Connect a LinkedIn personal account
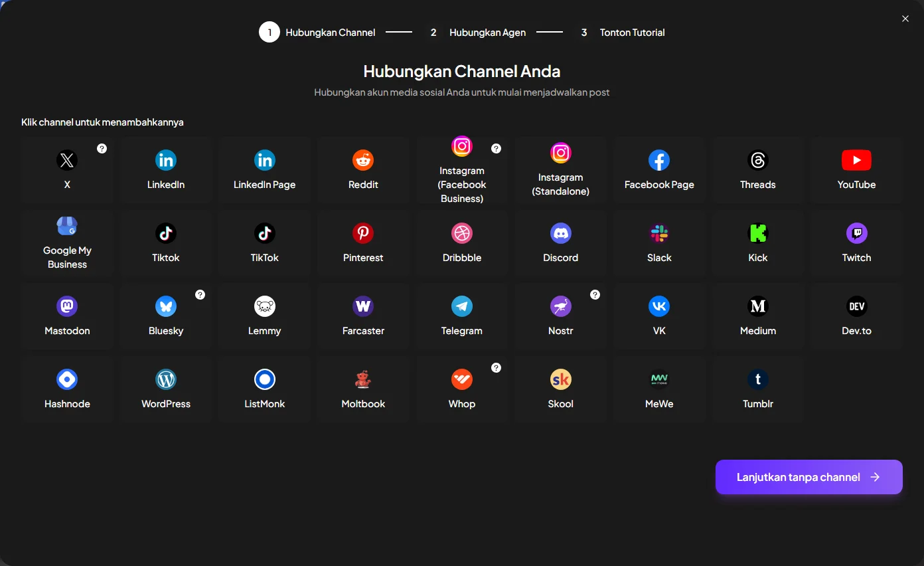The width and height of the screenshot is (924, 566). [166, 170]
